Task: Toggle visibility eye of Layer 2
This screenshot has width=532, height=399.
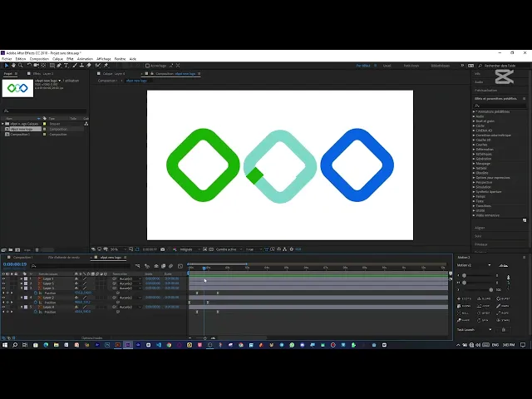Action: point(3,298)
